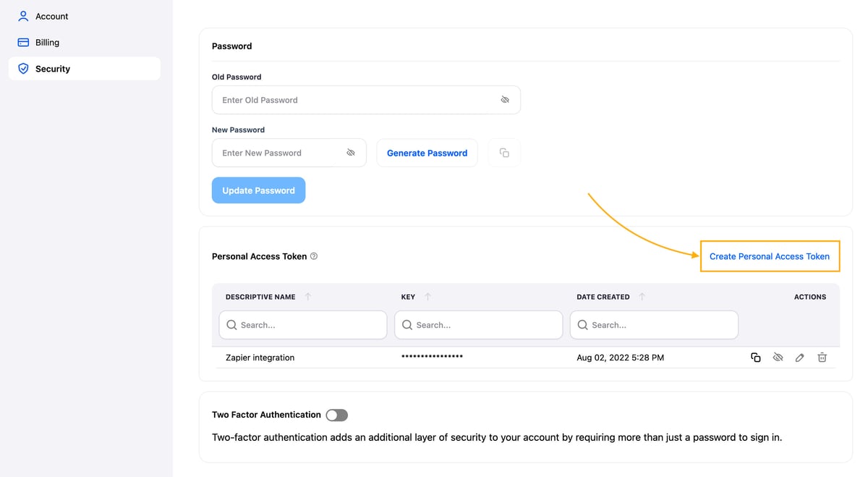Edit the Zapier integration token

[799, 358]
